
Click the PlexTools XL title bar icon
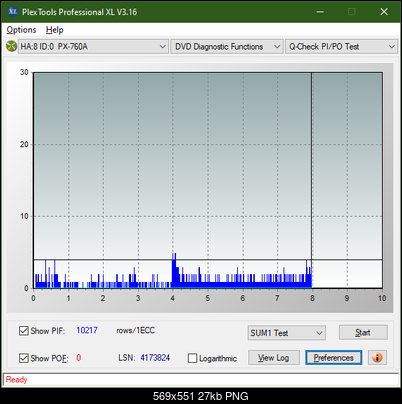[13, 12]
